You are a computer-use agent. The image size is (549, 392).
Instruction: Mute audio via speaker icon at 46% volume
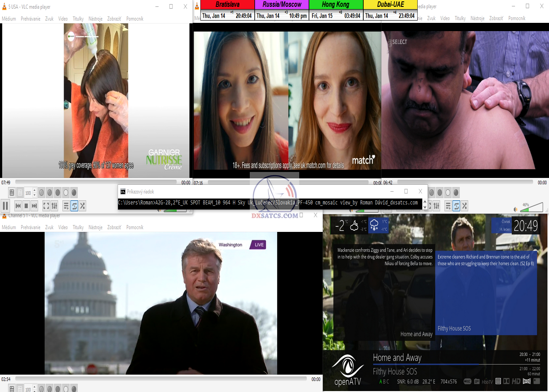tap(516, 209)
